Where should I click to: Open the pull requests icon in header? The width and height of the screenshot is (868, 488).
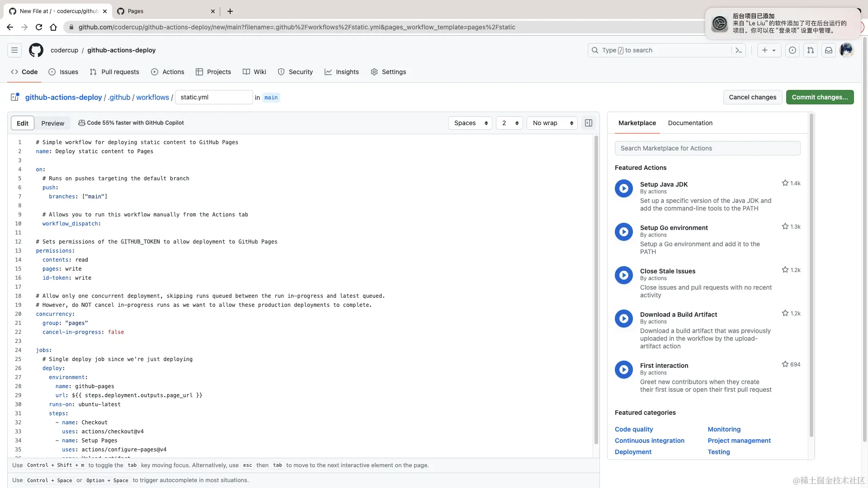[811, 50]
